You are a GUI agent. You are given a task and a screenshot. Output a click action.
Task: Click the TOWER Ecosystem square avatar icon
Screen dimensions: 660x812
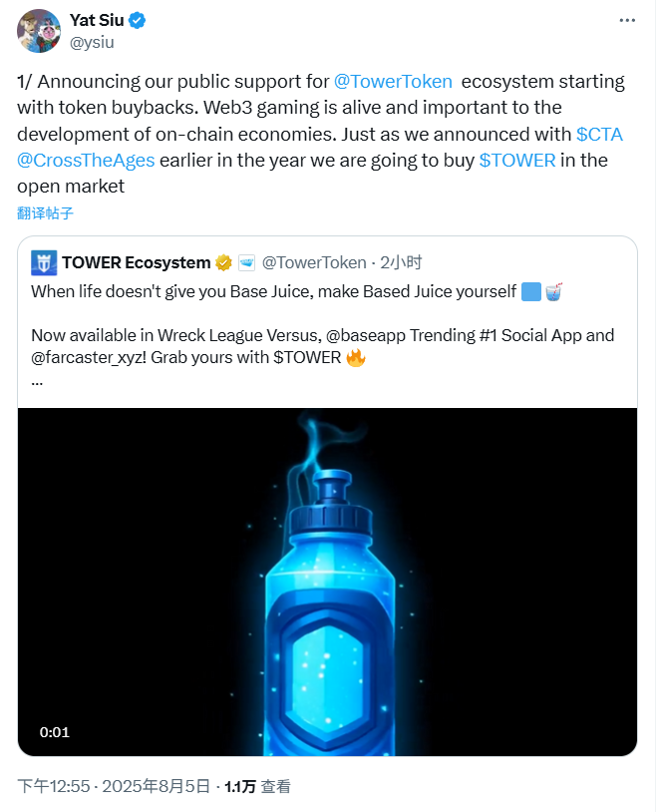click(x=43, y=262)
